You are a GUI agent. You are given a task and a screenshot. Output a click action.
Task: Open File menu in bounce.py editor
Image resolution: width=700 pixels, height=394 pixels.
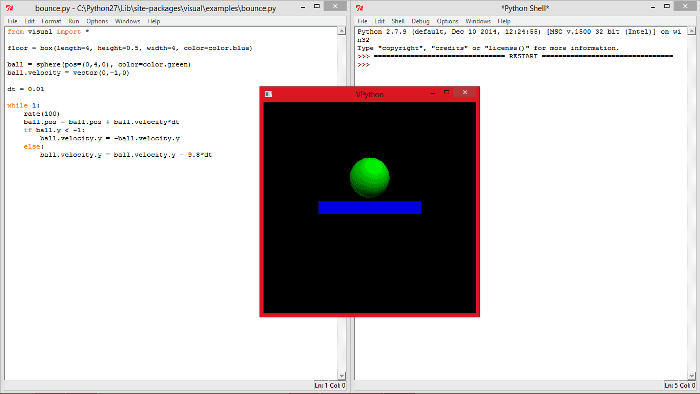coord(12,21)
